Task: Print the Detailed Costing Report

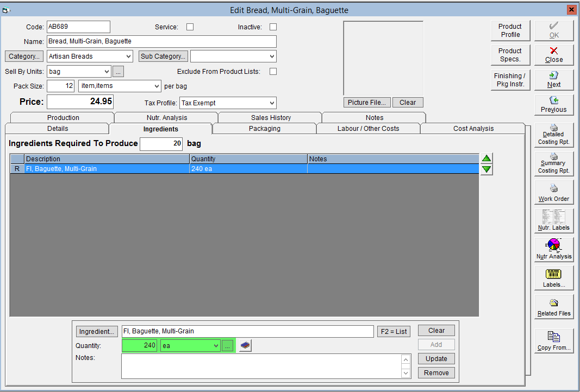Action: [x=554, y=135]
